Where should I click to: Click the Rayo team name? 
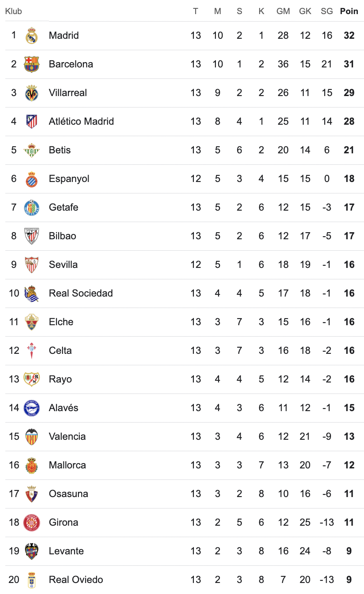click(60, 379)
